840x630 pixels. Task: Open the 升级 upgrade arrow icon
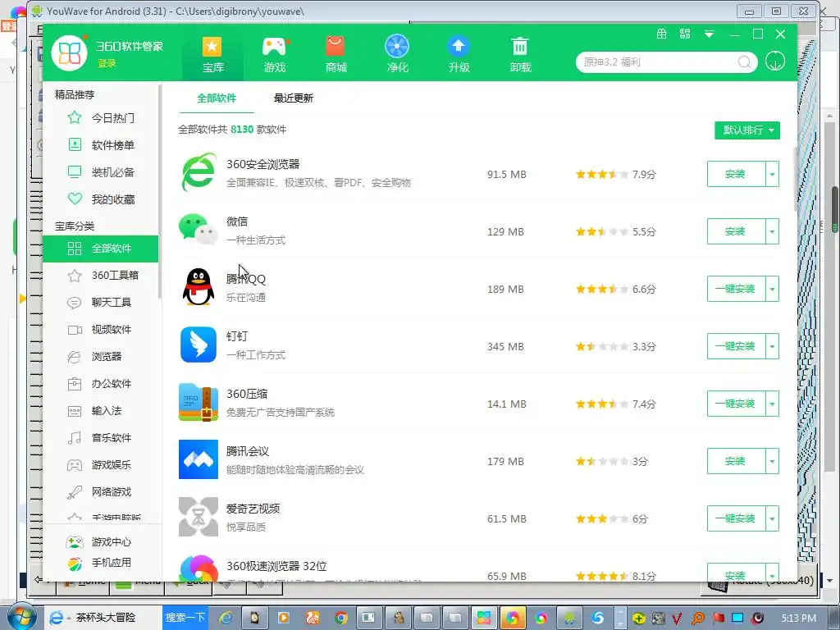click(459, 47)
